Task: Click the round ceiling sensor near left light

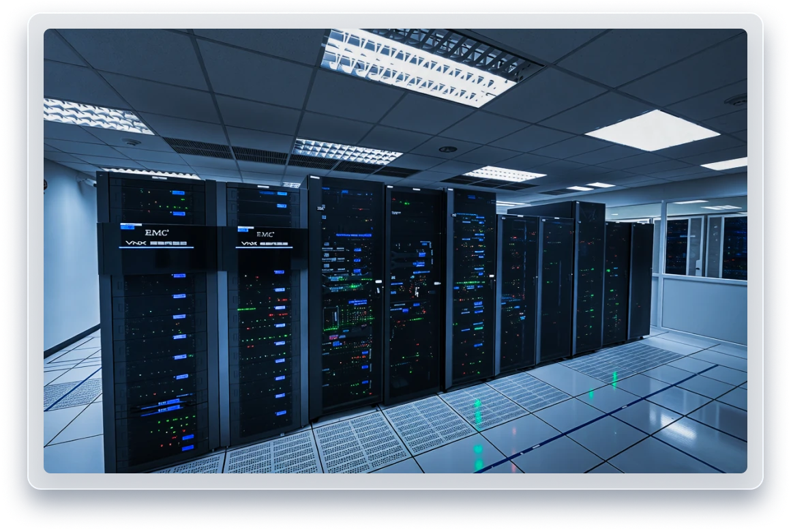Action: pyautogui.click(x=131, y=143)
